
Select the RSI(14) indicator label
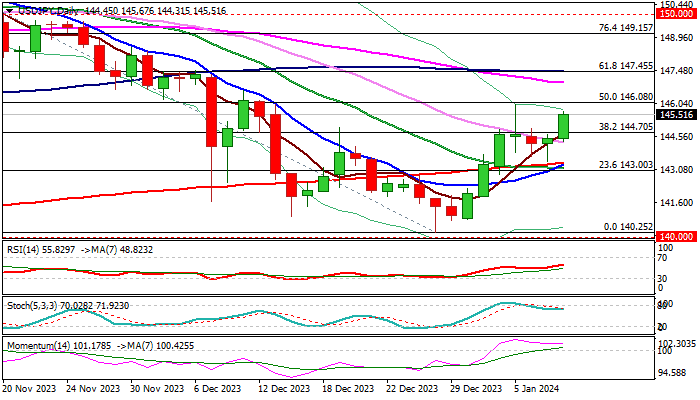tap(30, 247)
